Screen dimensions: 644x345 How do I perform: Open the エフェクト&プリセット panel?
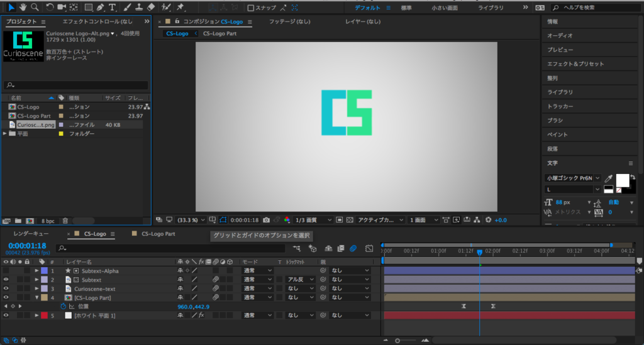[575, 64]
